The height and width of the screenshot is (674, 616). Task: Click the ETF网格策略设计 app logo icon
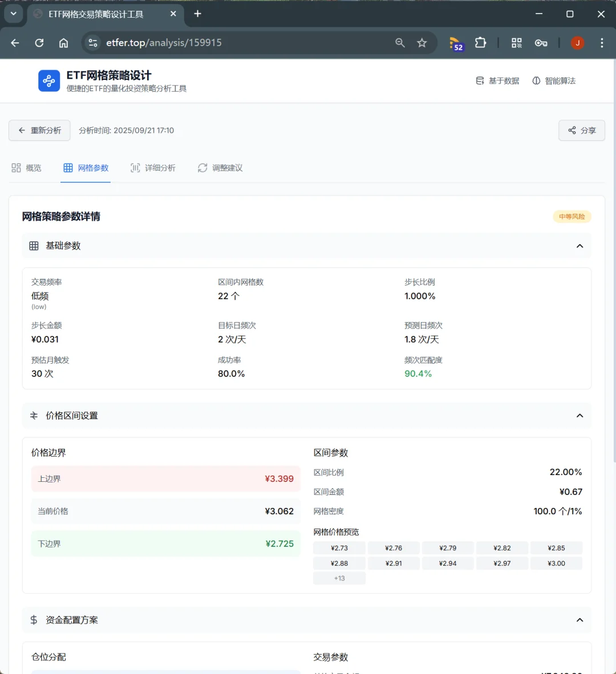click(49, 80)
